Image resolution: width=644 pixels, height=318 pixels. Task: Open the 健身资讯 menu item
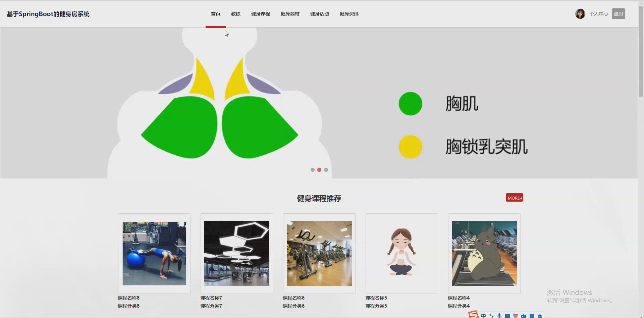click(348, 14)
